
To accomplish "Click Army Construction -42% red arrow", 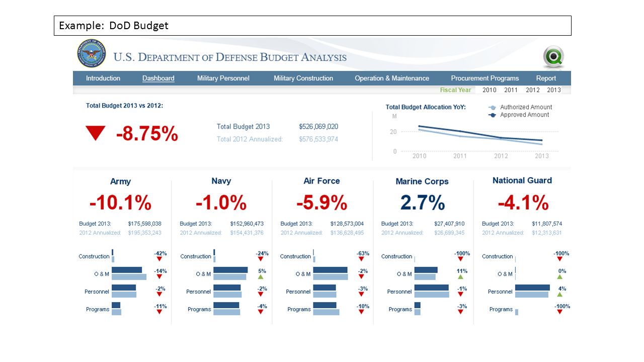I will [159, 259].
